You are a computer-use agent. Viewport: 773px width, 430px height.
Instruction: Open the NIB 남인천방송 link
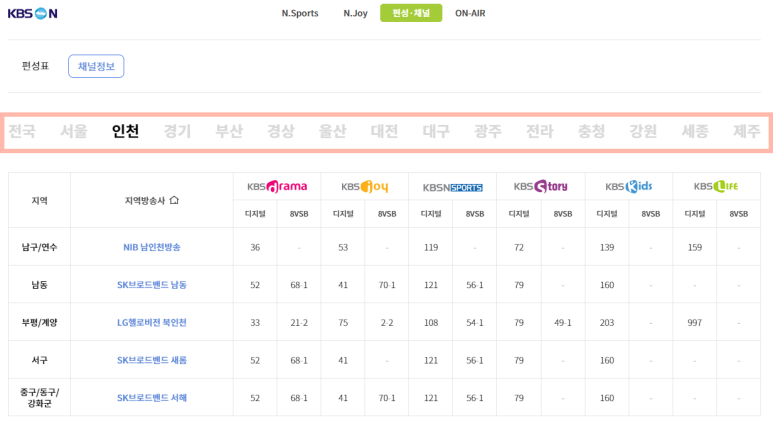[x=152, y=247]
